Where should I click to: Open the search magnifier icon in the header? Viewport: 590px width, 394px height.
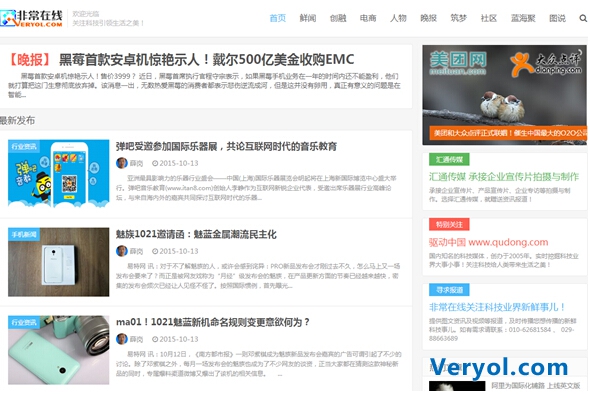(x=583, y=18)
